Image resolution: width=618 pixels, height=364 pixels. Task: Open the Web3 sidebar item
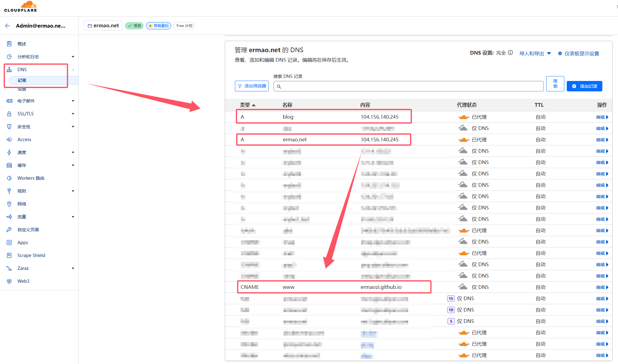point(23,281)
